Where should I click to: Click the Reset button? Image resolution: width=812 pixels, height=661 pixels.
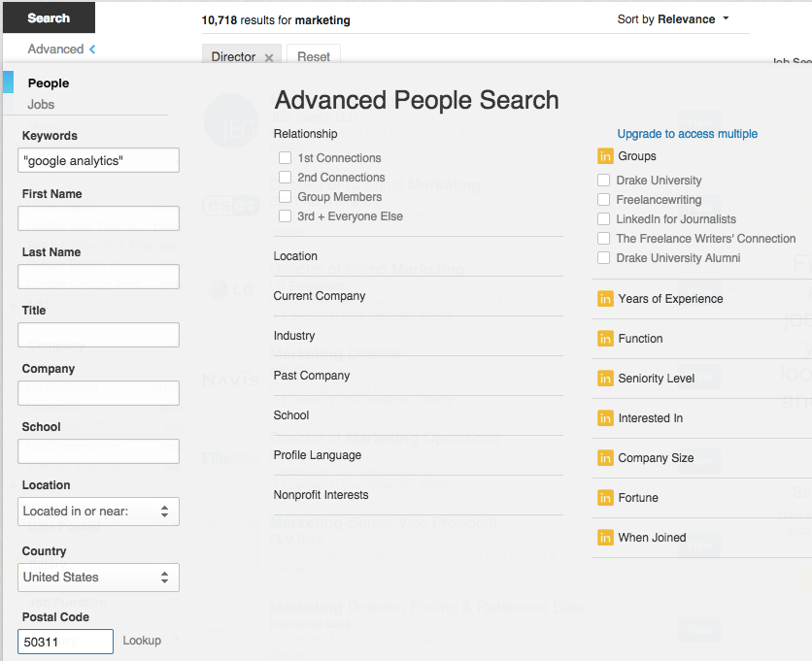(314, 56)
